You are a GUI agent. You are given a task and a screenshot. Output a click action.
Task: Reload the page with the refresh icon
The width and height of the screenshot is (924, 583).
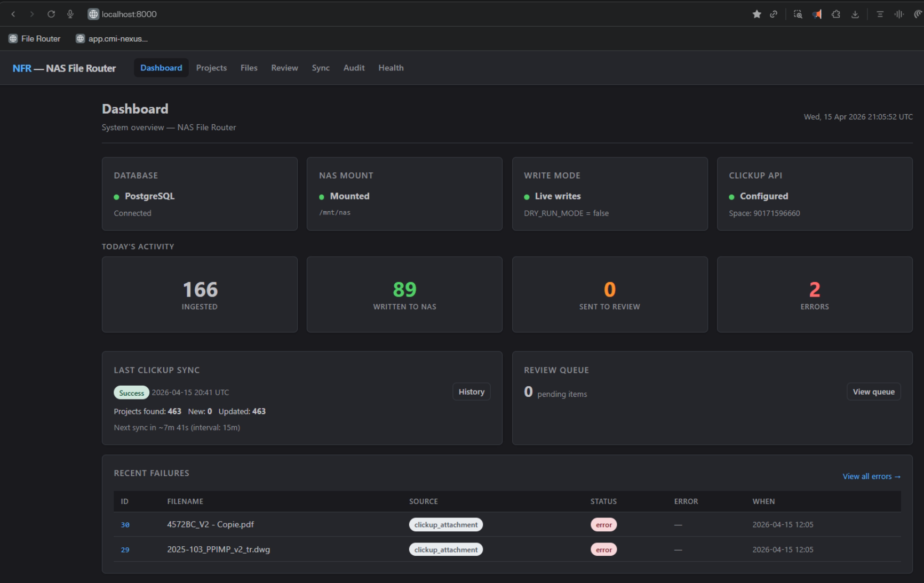pyautogui.click(x=51, y=14)
